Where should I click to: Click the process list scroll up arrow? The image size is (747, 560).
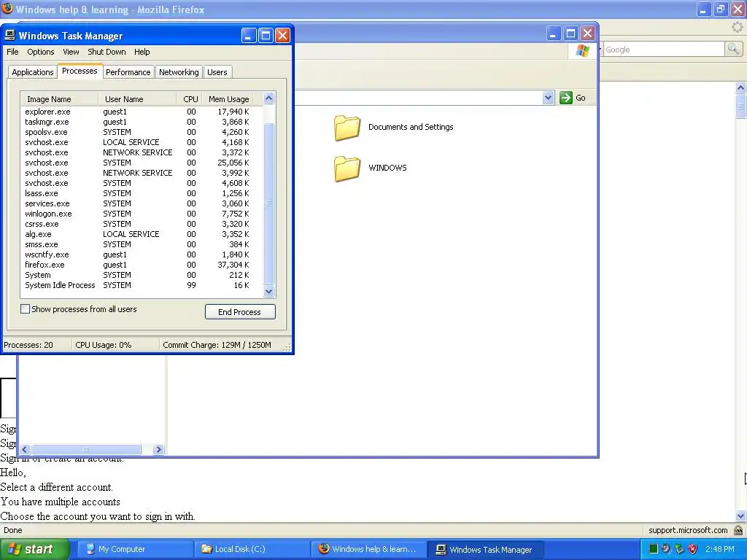click(x=268, y=98)
